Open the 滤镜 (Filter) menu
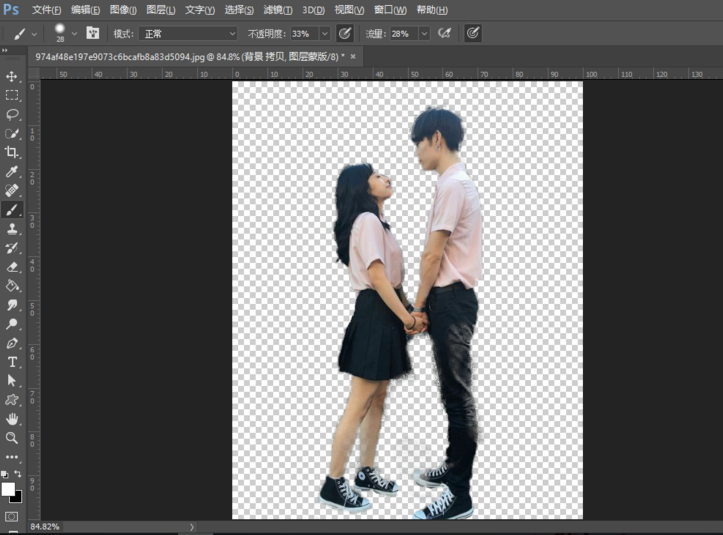723x535 pixels. pyautogui.click(x=277, y=10)
